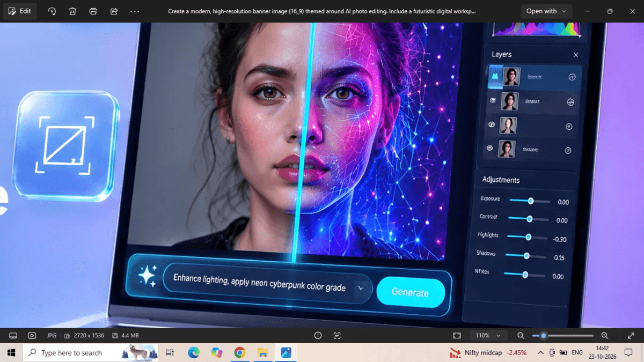Switch the ENG input language
The image size is (644, 362).
[x=577, y=352]
